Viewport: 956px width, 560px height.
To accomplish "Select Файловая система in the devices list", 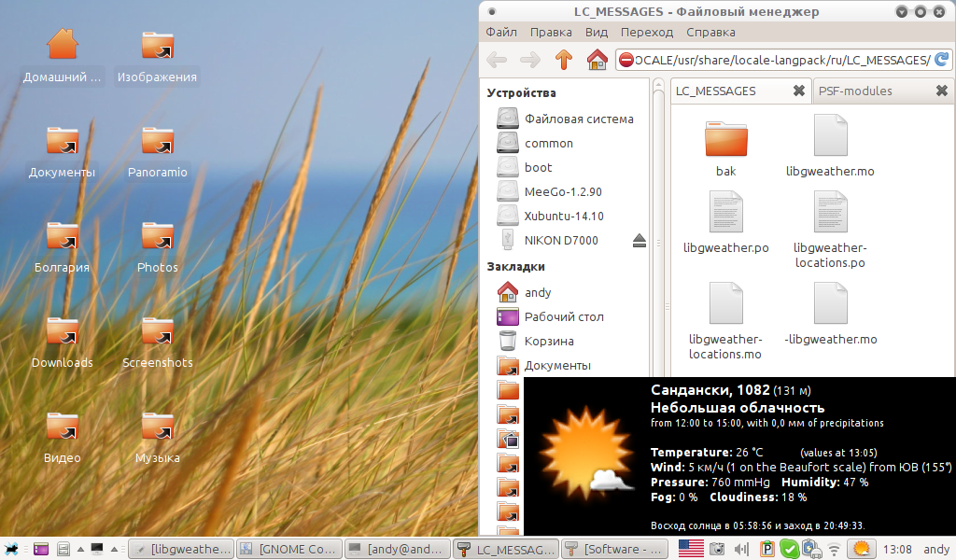I will click(x=578, y=119).
